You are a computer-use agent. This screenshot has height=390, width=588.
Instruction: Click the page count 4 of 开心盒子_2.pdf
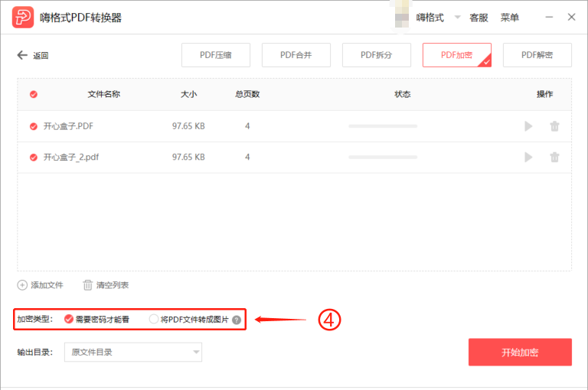[x=247, y=157]
